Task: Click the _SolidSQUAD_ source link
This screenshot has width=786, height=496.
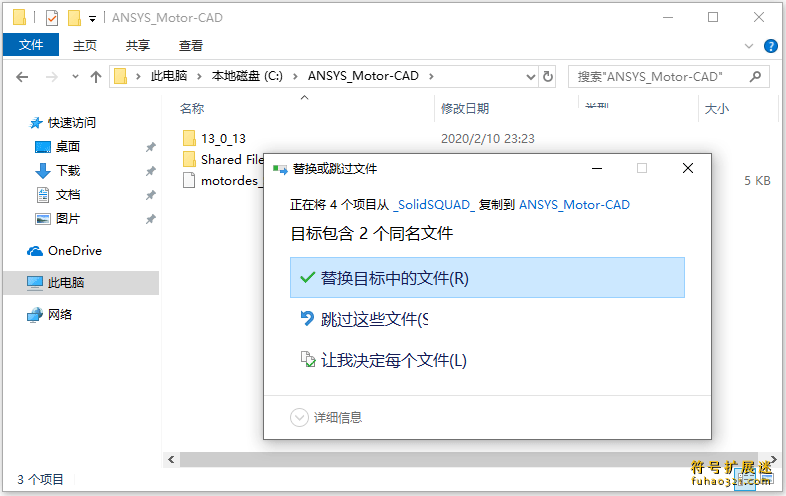Action: 434,205
